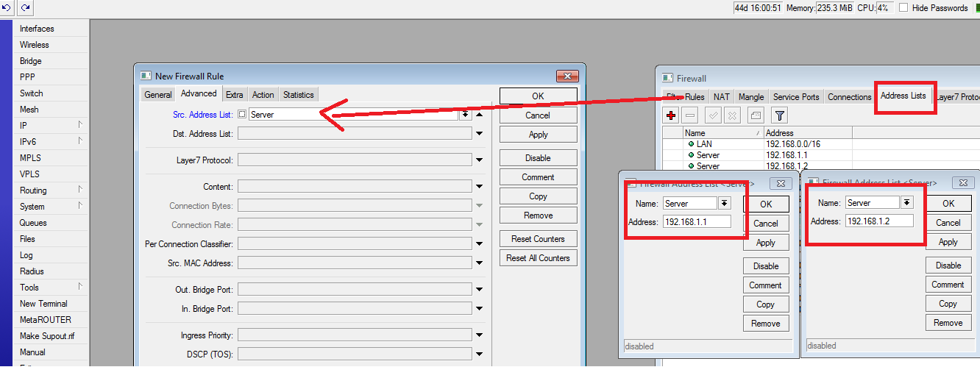Switch to General tab in New Firewall Rule
Screen dimensions: 980x392
tap(158, 95)
